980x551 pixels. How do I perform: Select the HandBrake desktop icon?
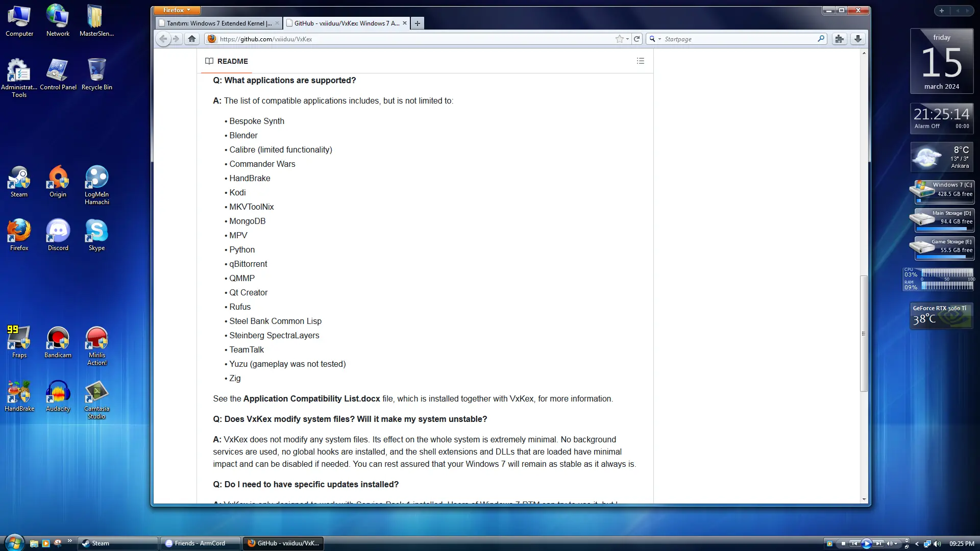coord(19,395)
